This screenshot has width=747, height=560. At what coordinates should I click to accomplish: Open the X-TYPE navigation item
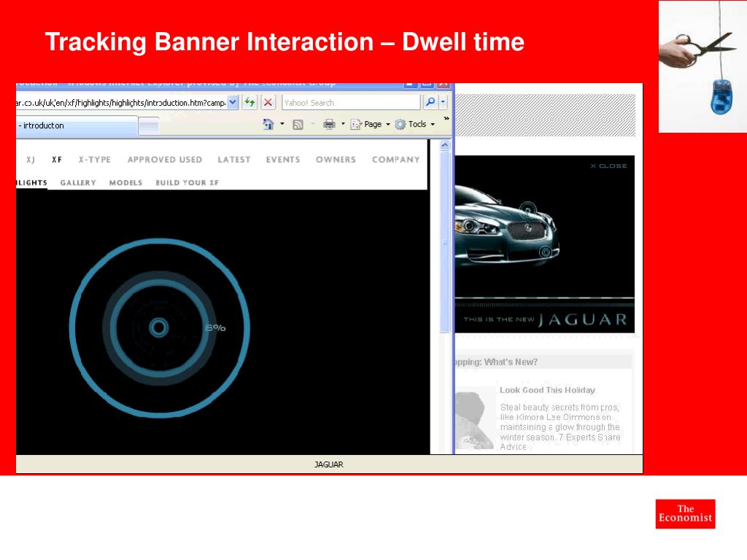[95, 160]
